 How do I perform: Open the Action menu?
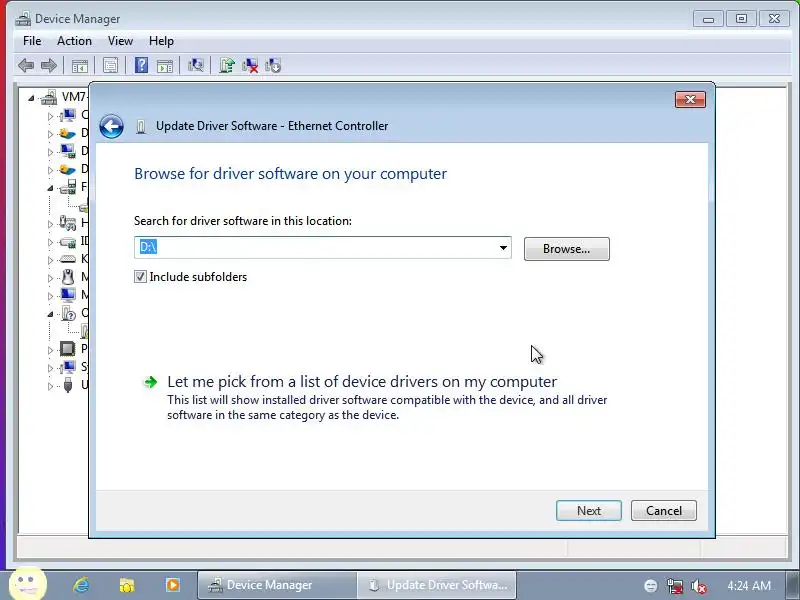coord(74,41)
